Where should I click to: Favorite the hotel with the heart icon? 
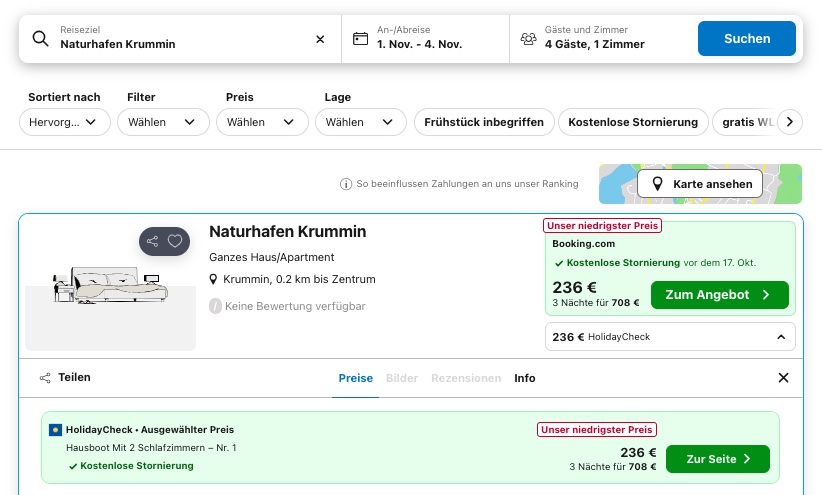click(175, 241)
